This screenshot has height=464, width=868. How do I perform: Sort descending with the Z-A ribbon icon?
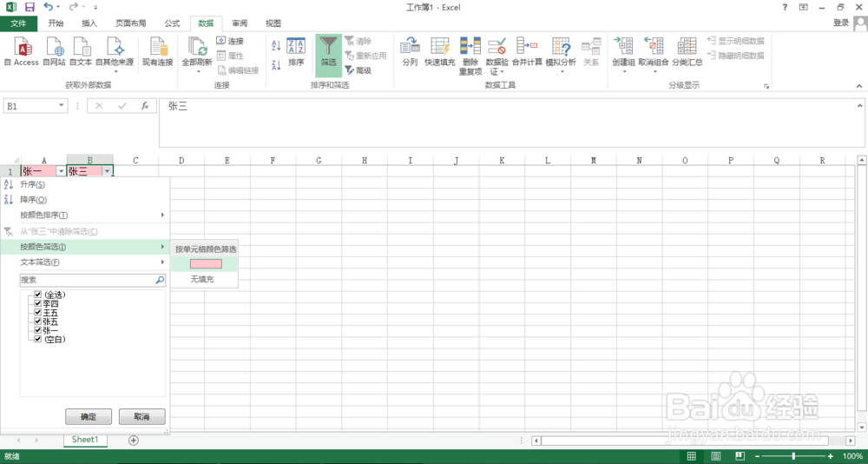(x=276, y=65)
